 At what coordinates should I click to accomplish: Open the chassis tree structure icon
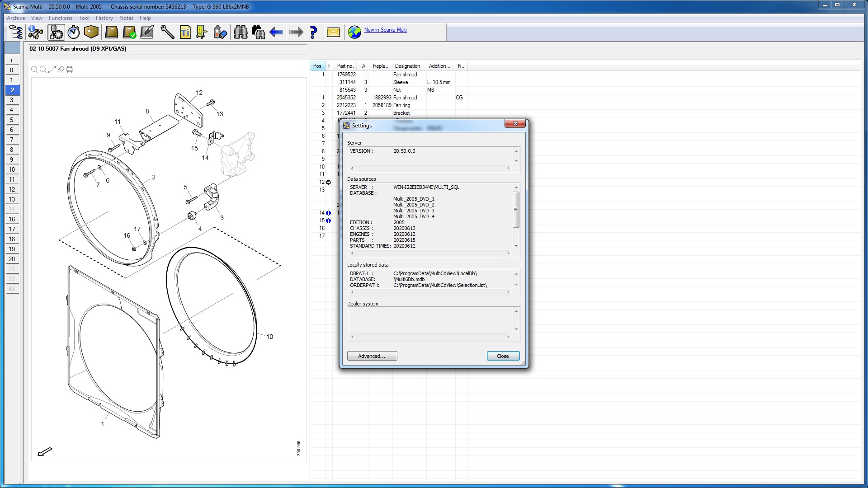coord(16,32)
